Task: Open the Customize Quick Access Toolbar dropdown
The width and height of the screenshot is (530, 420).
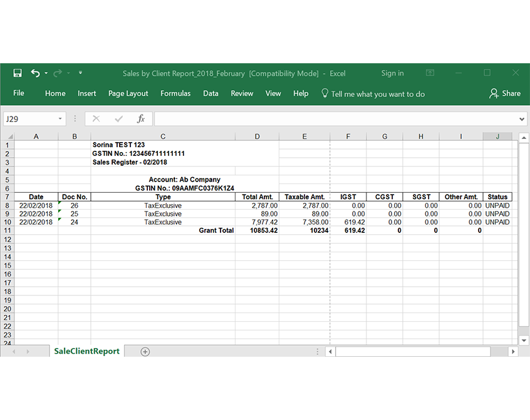Action: tap(80, 74)
